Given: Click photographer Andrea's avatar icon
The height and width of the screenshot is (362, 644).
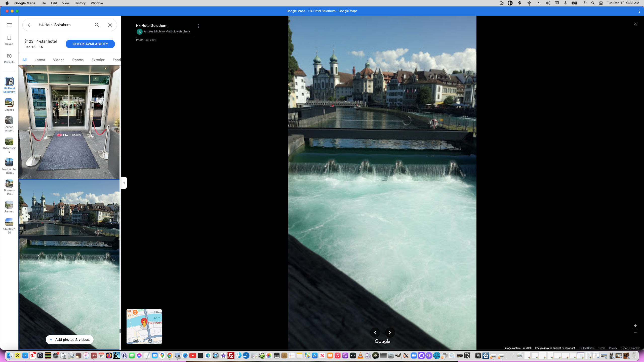Looking at the screenshot, I should [x=140, y=32].
